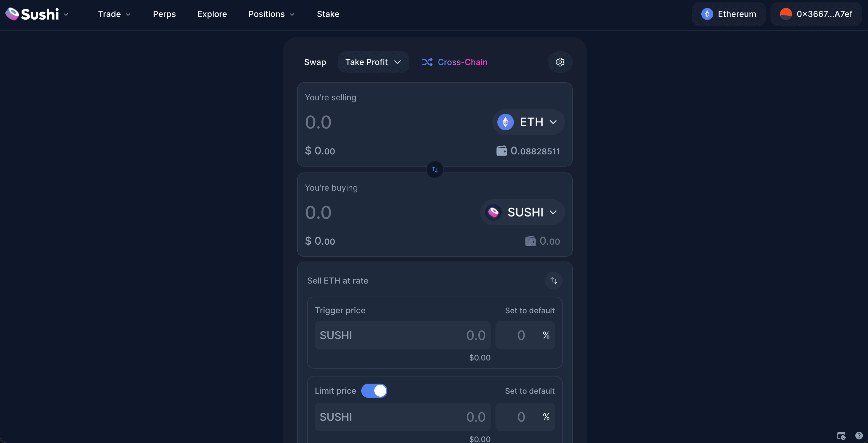868x443 pixels.
Task: Open the Positions menu dropdown
Action: point(272,14)
